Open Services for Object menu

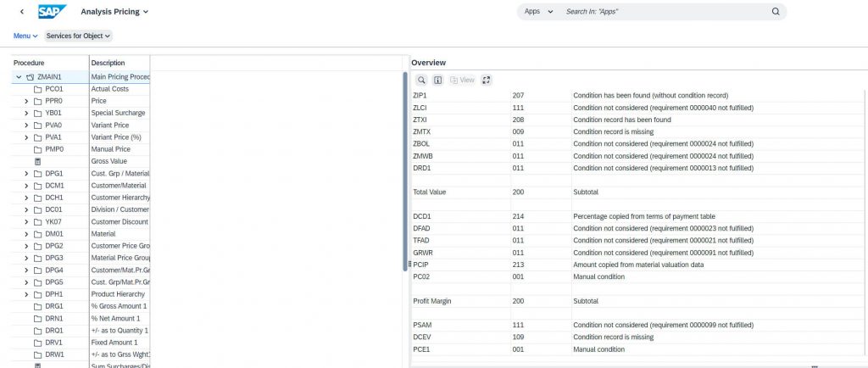pos(78,36)
